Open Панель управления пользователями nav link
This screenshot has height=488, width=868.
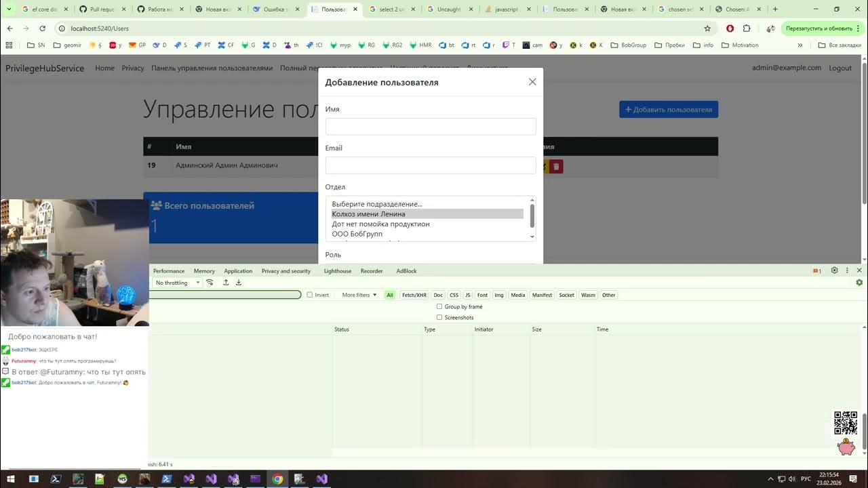pyautogui.click(x=212, y=68)
